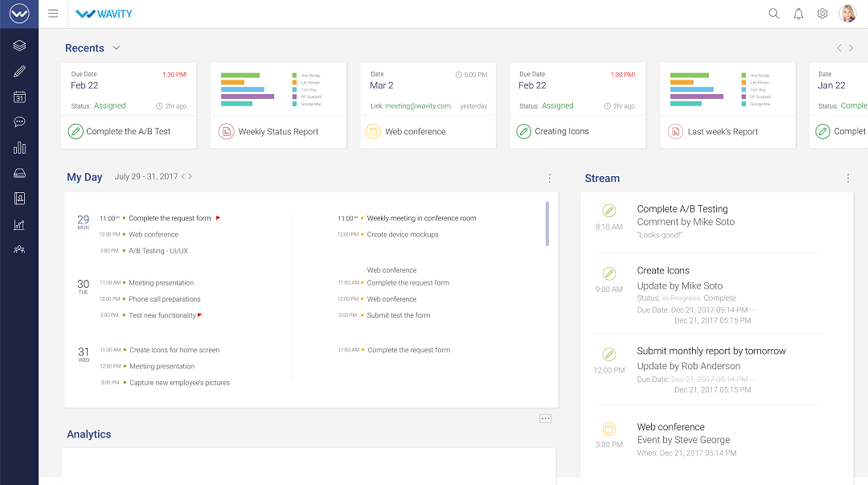Click the Wavity wordmark logo in header

click(x=104, y=14)
